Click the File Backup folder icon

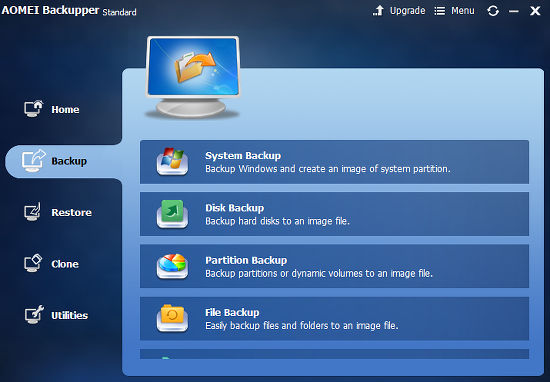172,318
